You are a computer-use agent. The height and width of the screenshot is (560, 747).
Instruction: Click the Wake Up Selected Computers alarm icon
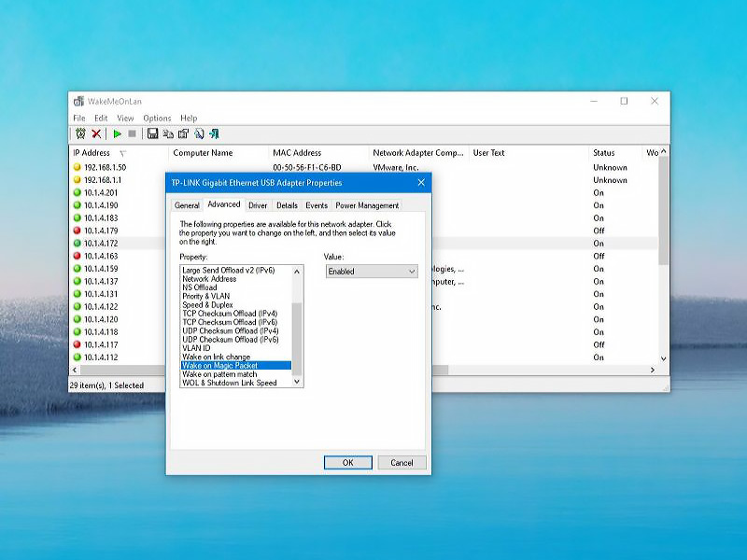pyautogui.click(x=80, y=134)
